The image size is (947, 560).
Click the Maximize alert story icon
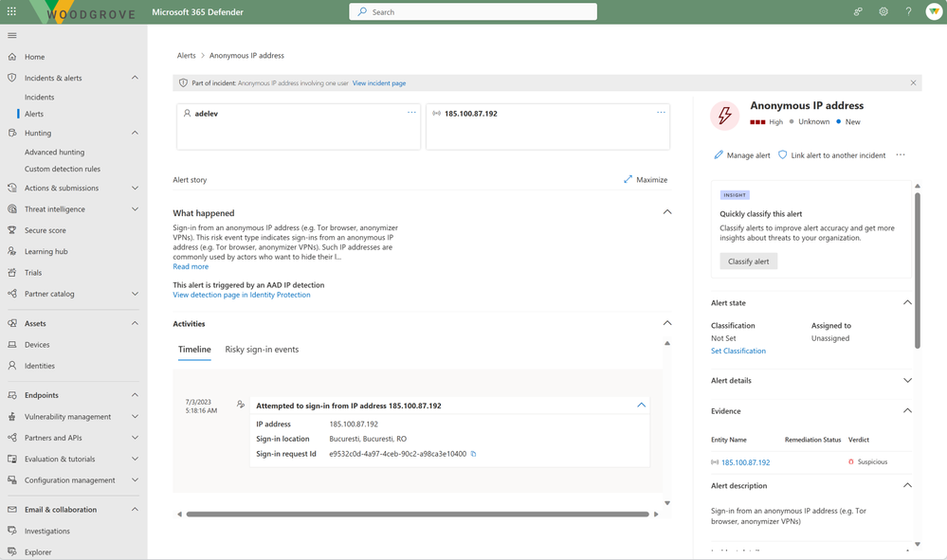click(x=628, y=179)
